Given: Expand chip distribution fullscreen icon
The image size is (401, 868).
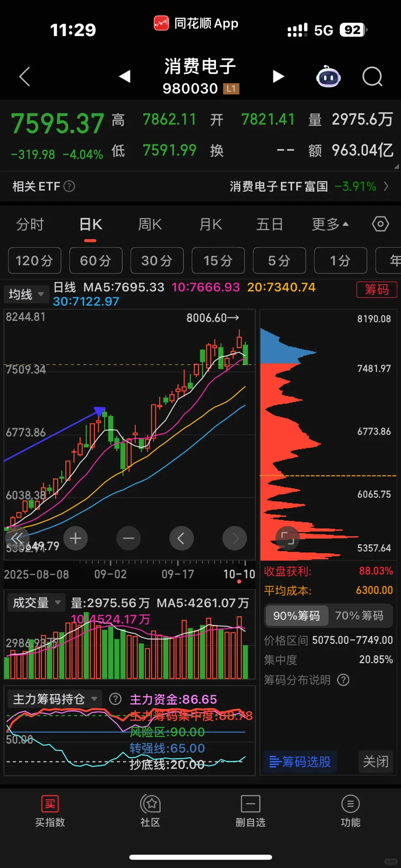Looking at the screenshot, I should coord(287,538).
